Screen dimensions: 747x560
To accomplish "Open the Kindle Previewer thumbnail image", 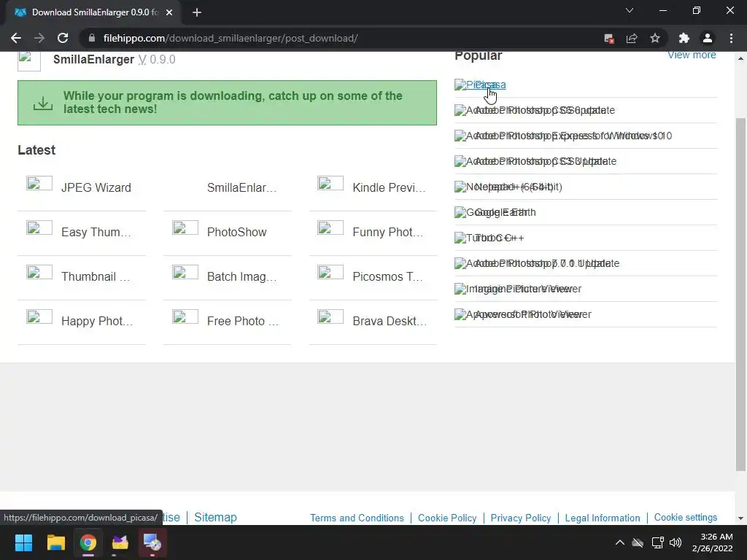I will point(330,183).
